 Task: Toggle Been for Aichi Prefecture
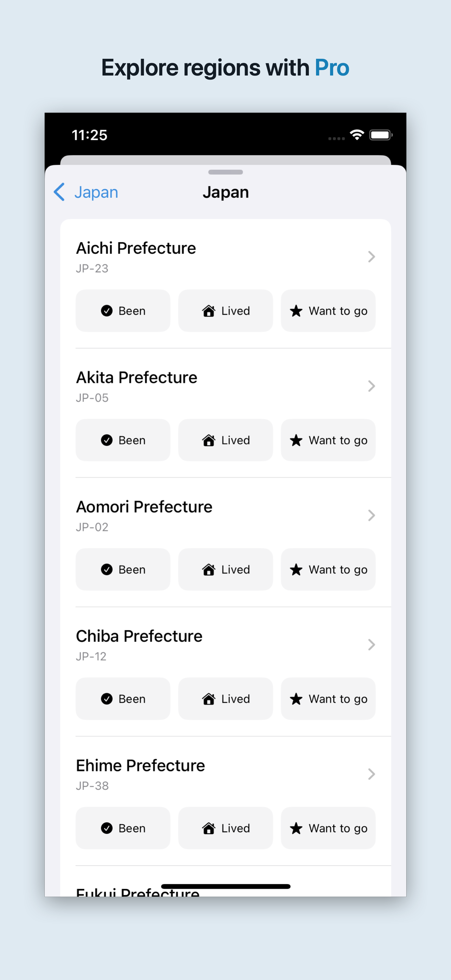click(x=123, y=311)
